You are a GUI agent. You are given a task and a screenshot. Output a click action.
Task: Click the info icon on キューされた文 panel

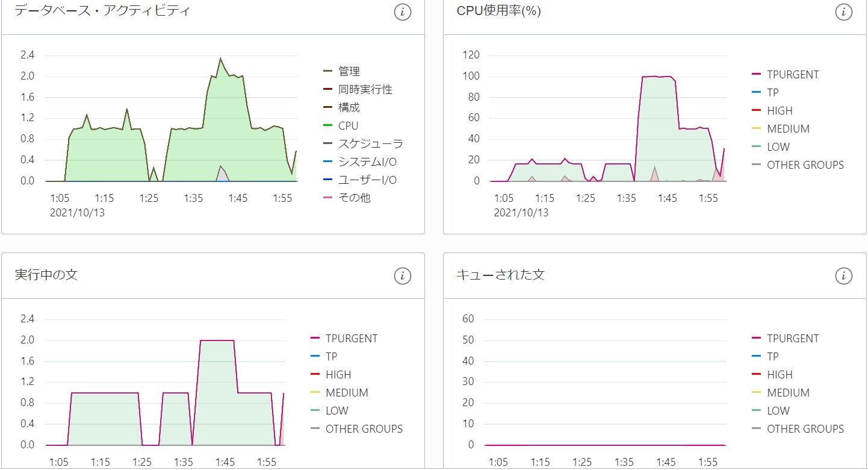(845, 276)
